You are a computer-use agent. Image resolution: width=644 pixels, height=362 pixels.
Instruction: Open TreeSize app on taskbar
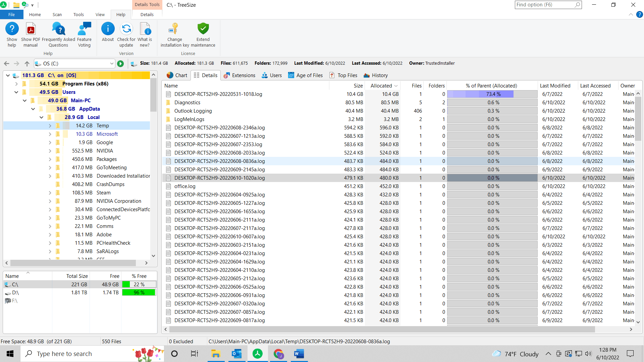(x=258, y=354)
